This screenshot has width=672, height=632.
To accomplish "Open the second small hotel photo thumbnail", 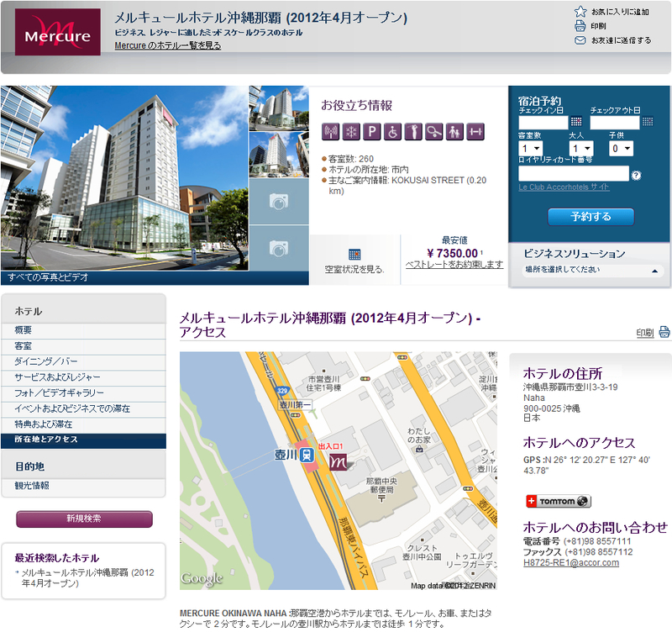I will point(279,155).
